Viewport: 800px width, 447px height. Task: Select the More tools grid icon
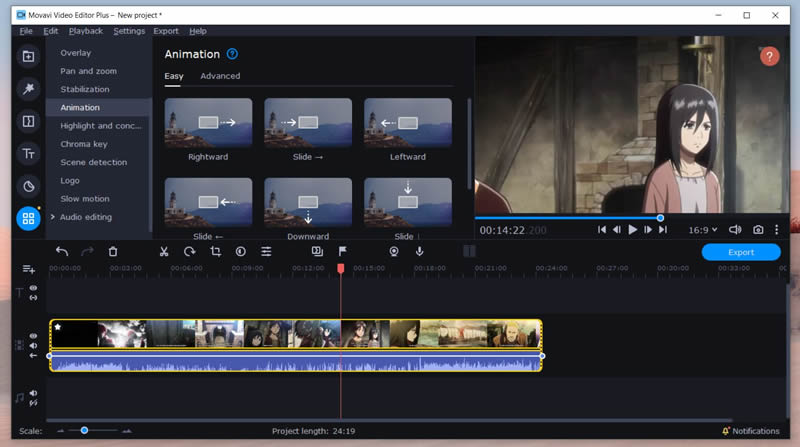point(29,218)
